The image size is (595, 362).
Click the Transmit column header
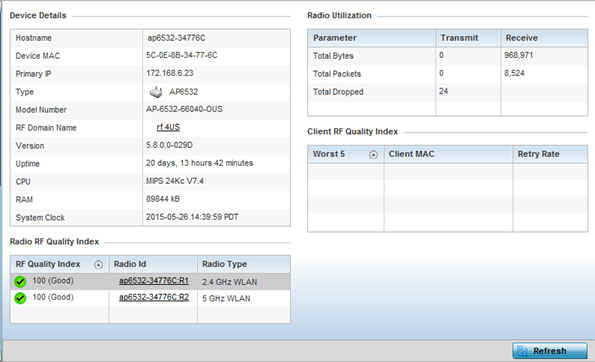click(468, 38)
